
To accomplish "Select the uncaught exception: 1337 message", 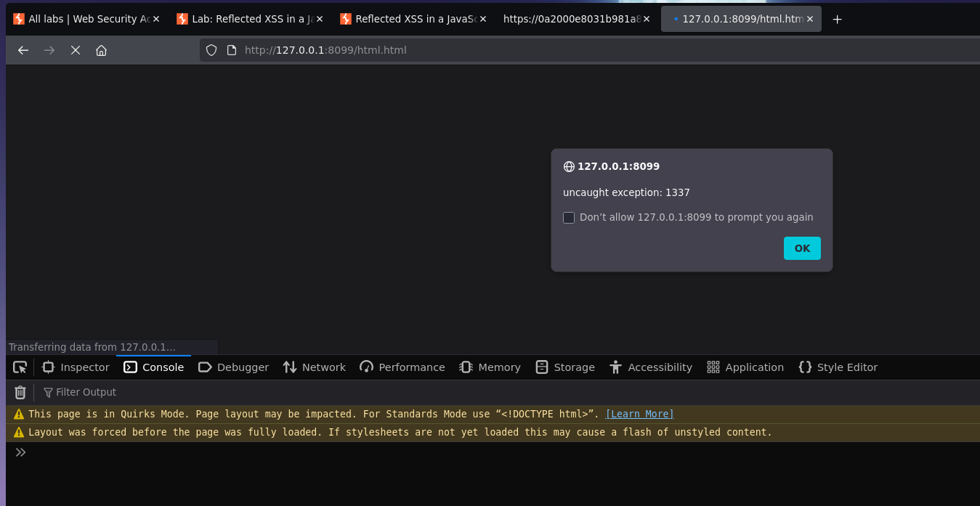I will click(626, 192).
